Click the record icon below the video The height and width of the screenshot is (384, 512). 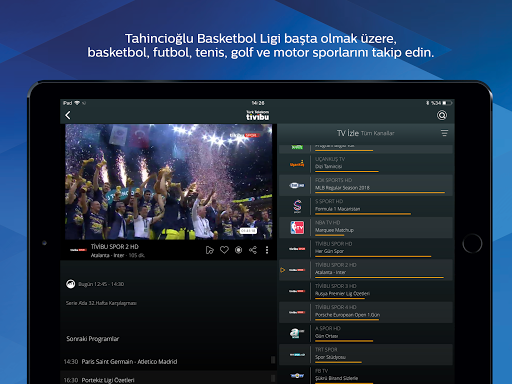click(x=238, y=250)
